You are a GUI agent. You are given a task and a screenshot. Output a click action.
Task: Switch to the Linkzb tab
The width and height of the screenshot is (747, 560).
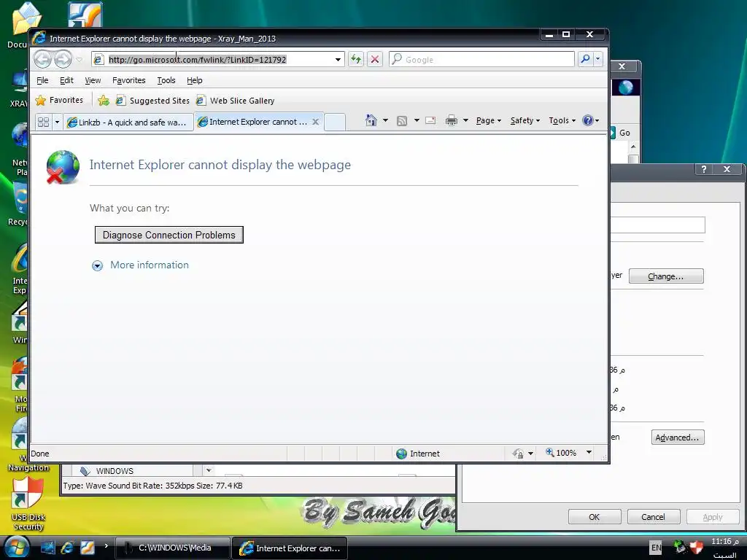click(128, 122)
